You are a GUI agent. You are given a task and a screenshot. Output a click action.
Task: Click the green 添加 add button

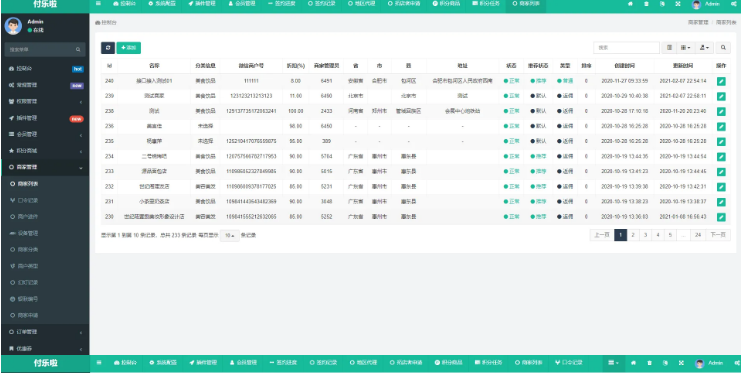click(x=129, y=47)
